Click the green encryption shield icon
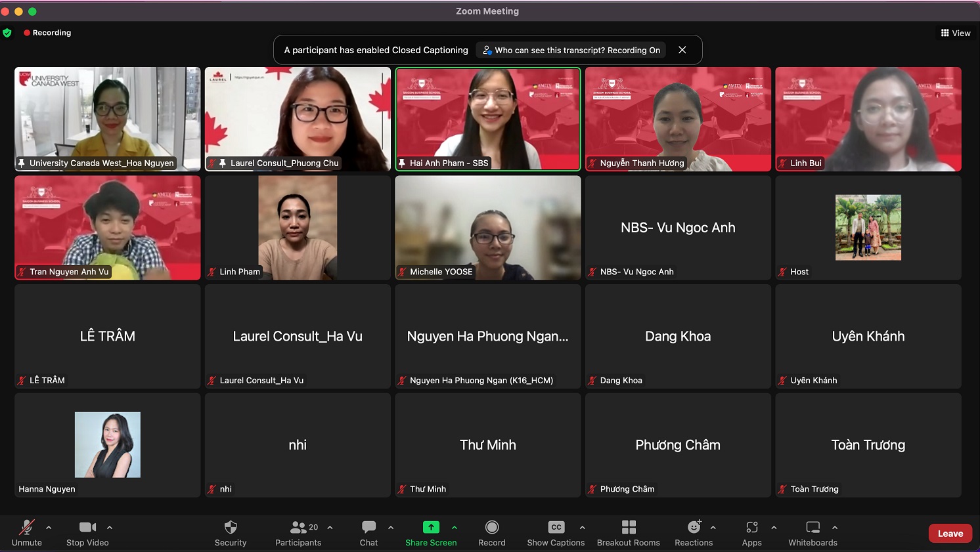The height and width of the screenshot is (552, 980). (x=7, y=33)
